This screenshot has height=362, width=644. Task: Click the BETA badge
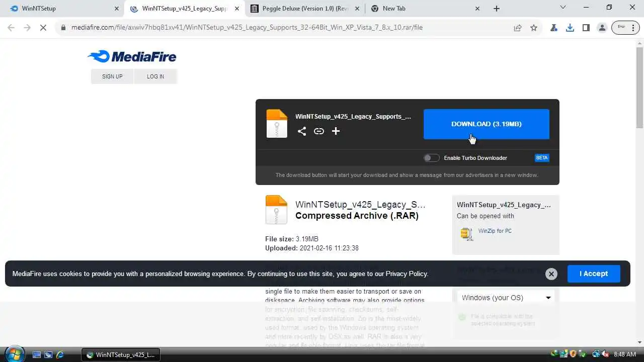(542, 158)
